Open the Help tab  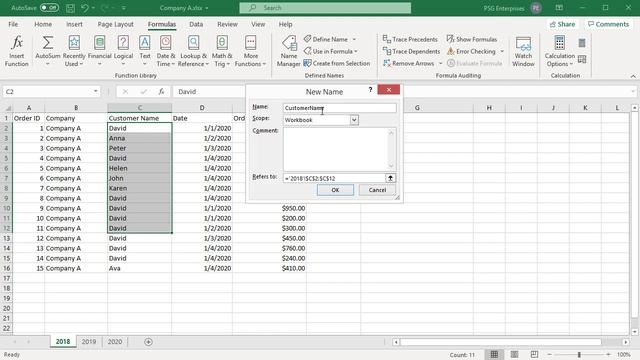(x=285, y=24)
